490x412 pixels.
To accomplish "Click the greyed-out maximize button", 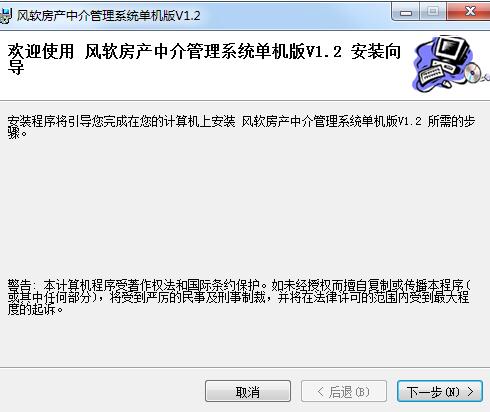I will (433, 12).
